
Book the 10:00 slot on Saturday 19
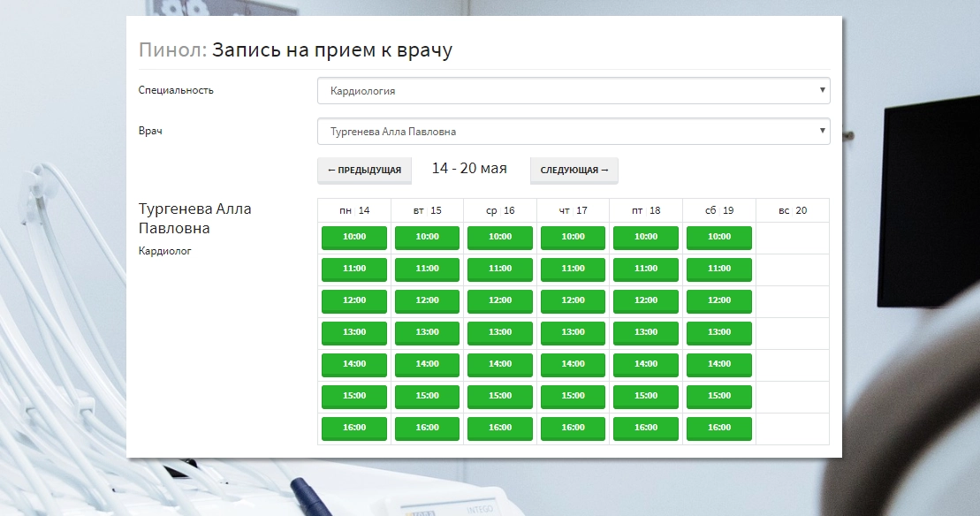718,237
